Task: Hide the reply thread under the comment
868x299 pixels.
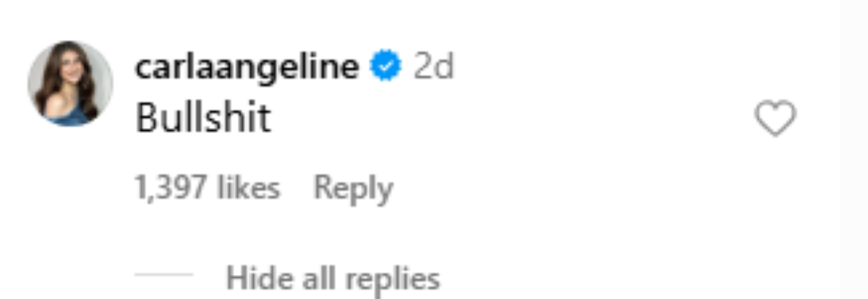Action: (x=333, y=278)
